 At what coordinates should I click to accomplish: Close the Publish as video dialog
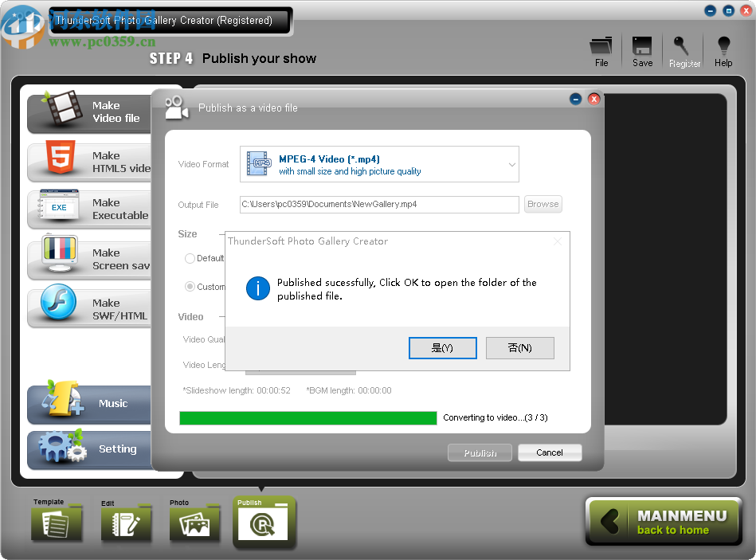click(x=594, y=100)
